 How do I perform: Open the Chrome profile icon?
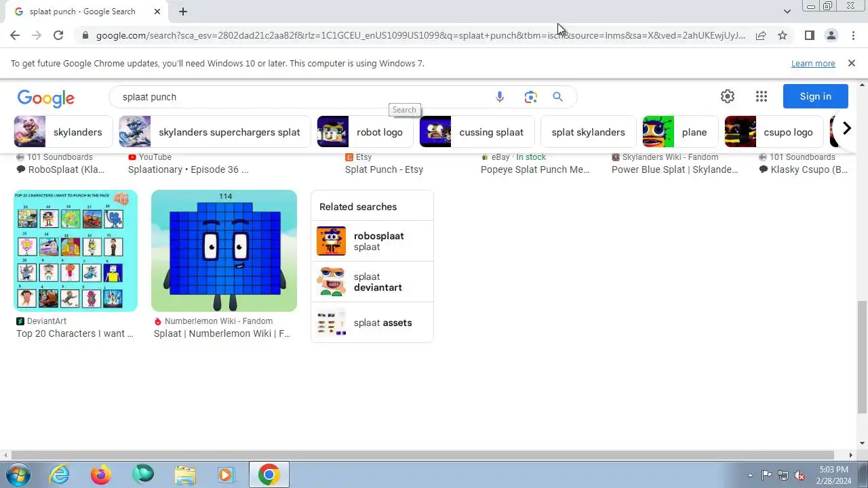(831, 35)
